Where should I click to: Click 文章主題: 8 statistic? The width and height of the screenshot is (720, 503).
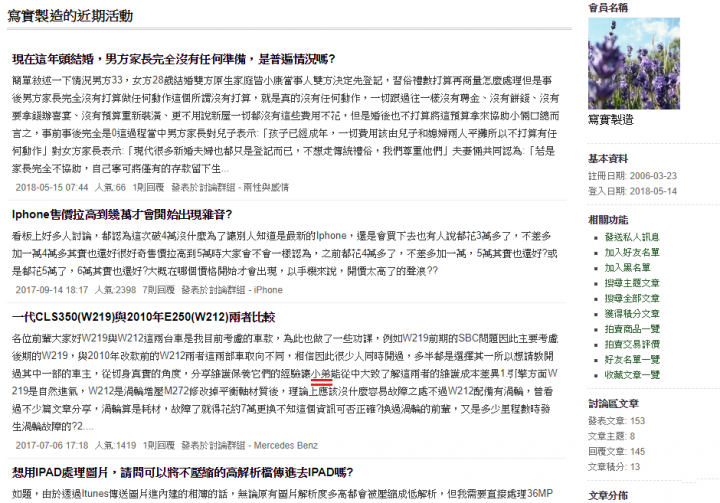click(x=611, y=436)
